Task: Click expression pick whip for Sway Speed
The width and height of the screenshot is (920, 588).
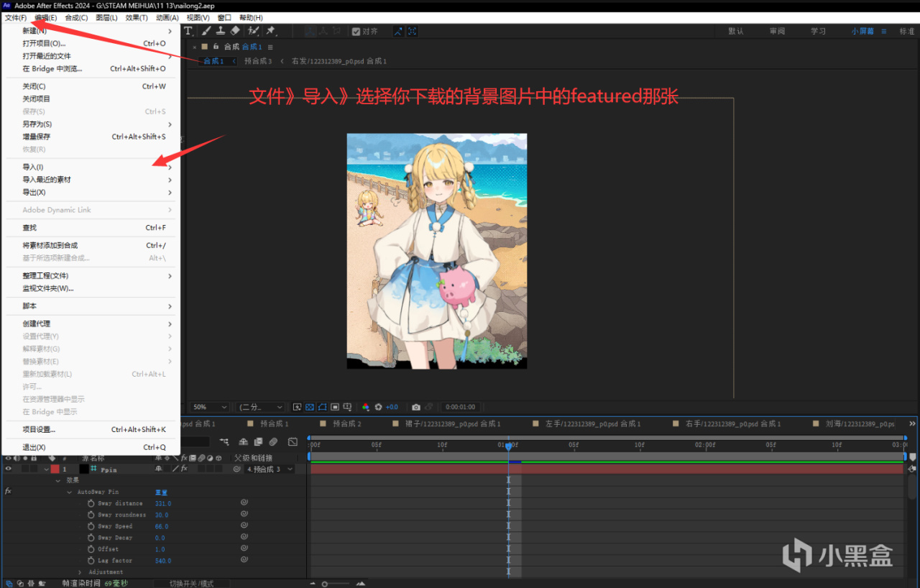Action: (x=244, y=526)
